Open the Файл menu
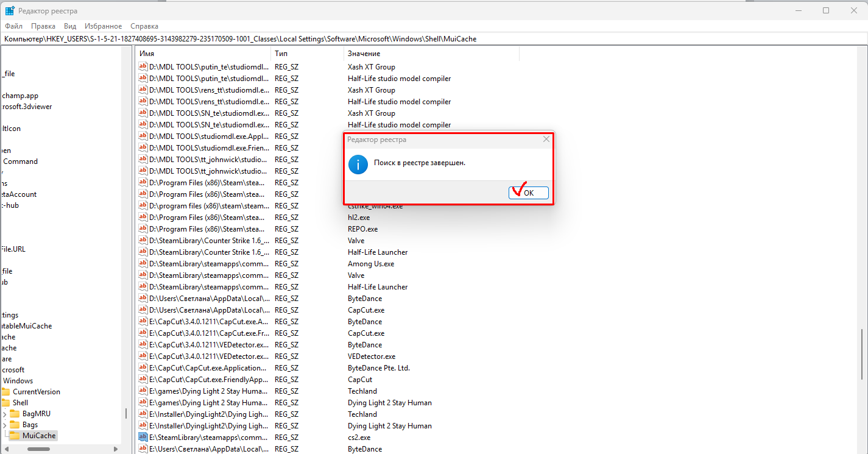The image size is (868, 454). tap(13, 26)
